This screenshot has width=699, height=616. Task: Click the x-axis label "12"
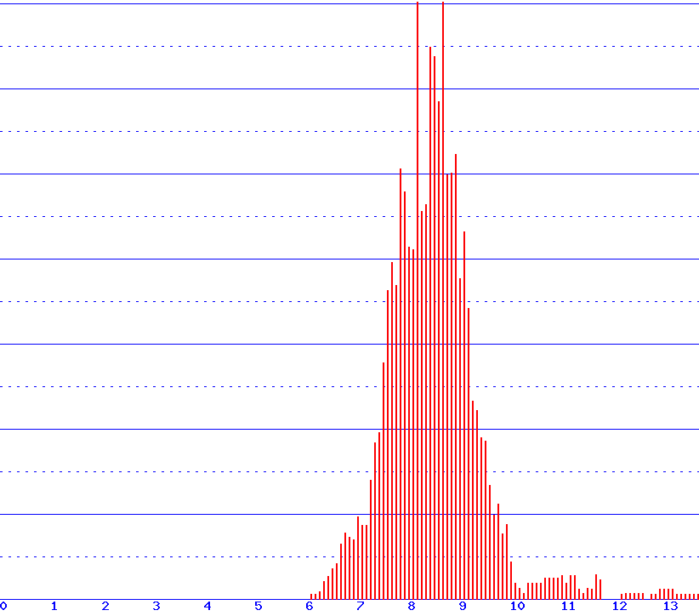point(620,606)
